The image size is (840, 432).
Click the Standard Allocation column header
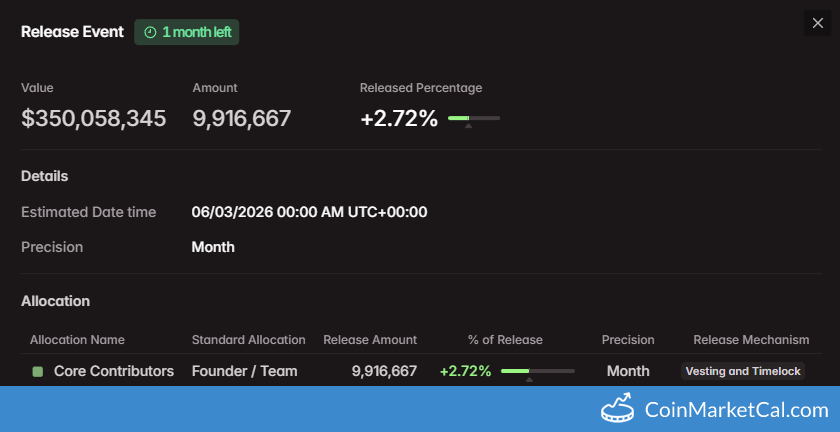(x=248, y=340)
